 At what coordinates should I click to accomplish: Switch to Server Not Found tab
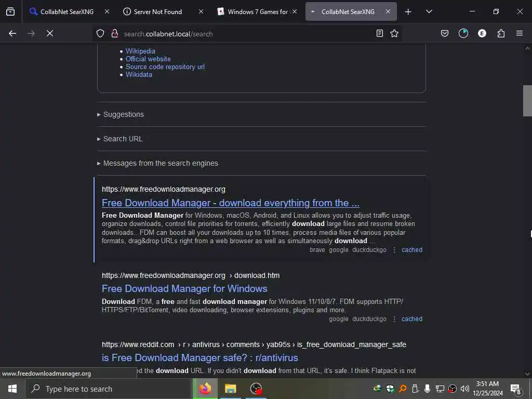pyautogui.click(x=158, y=12)
